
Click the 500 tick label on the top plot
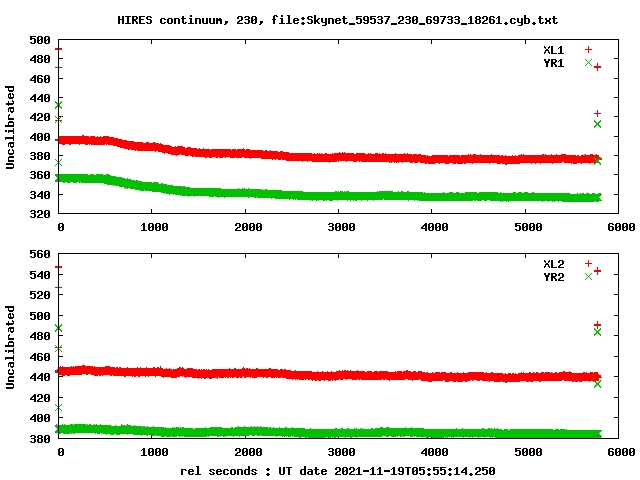click(x=40, y=40)
